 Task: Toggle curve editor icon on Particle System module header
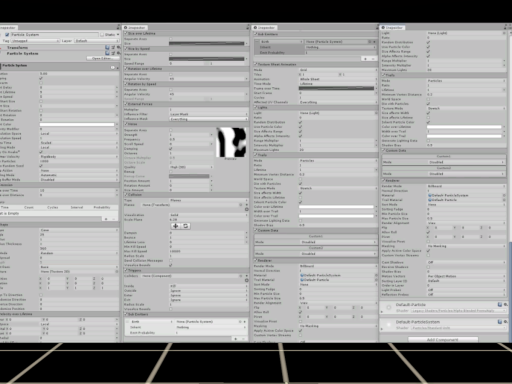(x=113, y=67)
